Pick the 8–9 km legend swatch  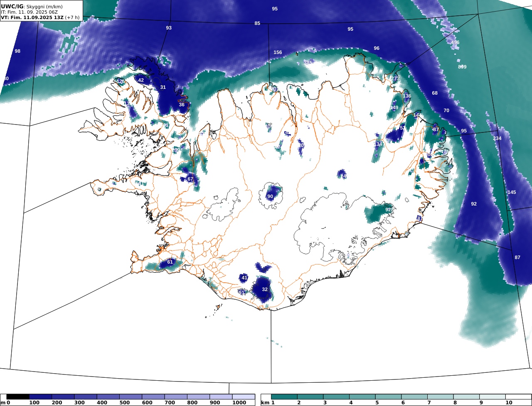(x=466, y=397)
